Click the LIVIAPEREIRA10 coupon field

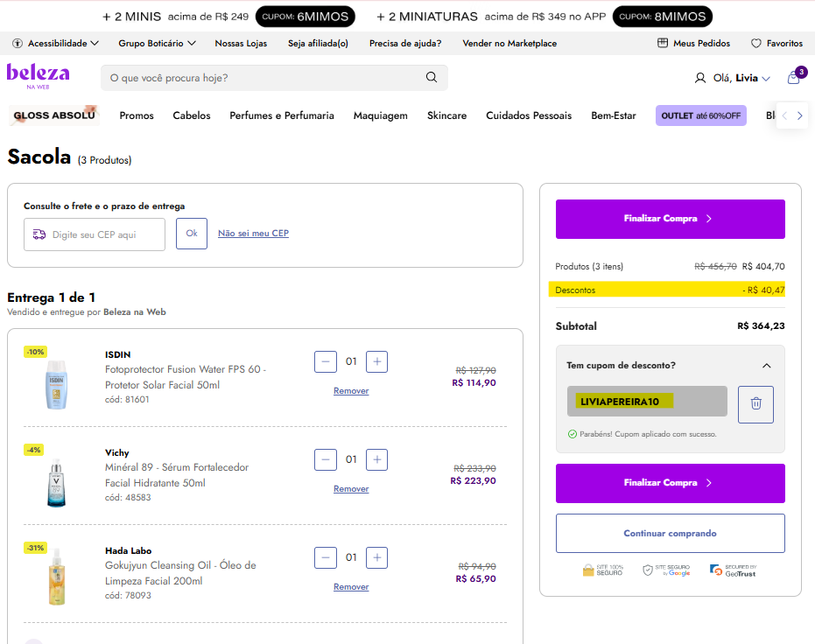point(647,402)
